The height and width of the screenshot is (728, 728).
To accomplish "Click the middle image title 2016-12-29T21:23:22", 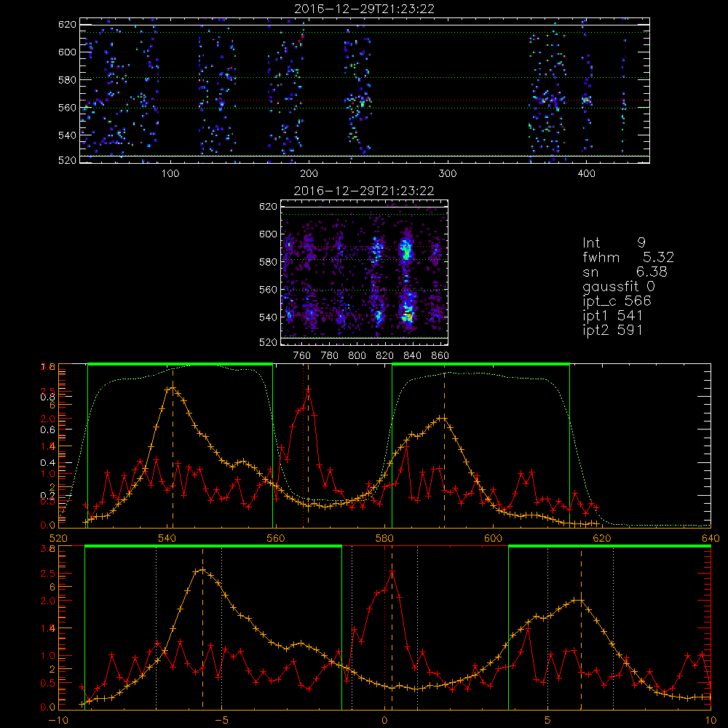I will pyautogui.click(x=364, y=191).
